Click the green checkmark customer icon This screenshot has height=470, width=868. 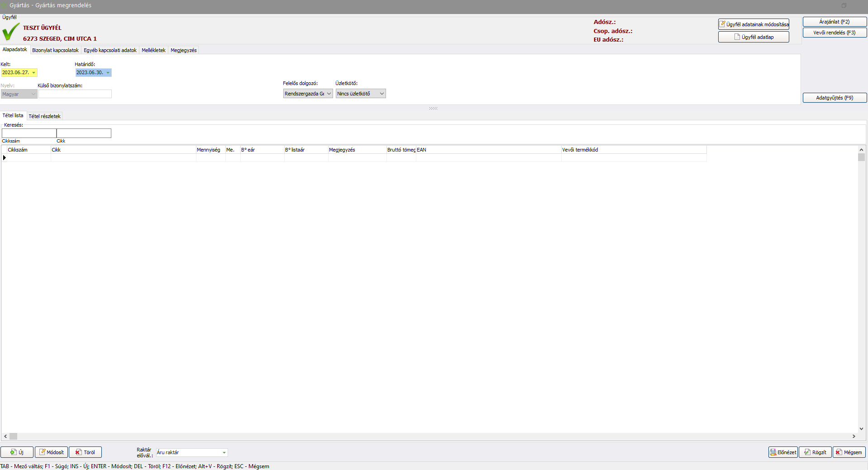click(x=10, y=32)
